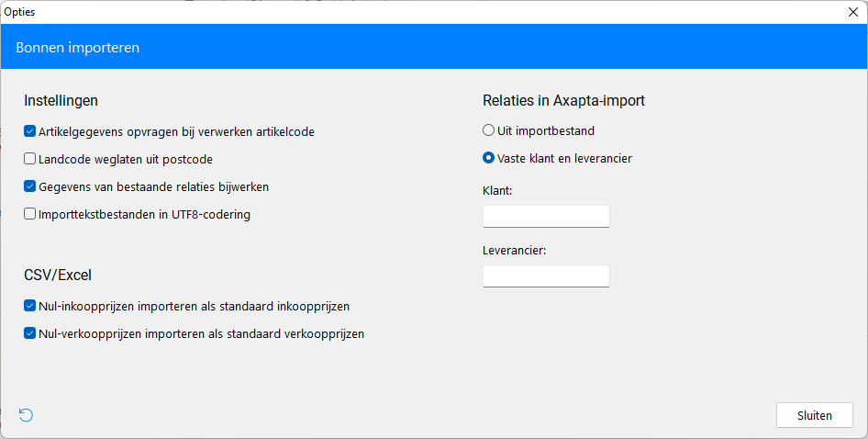Click the Relaties in Axapta-import heading
Viewport: 868px width, 439px height.
(563, 100)
